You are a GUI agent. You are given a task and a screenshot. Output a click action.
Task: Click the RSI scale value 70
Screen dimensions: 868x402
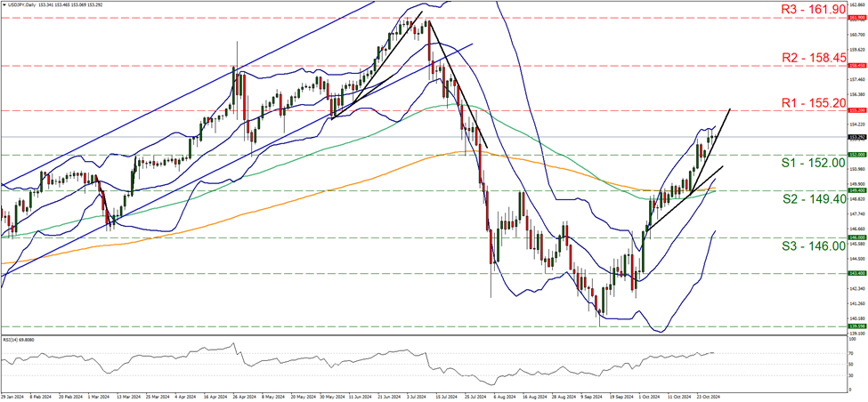point(852,352)
